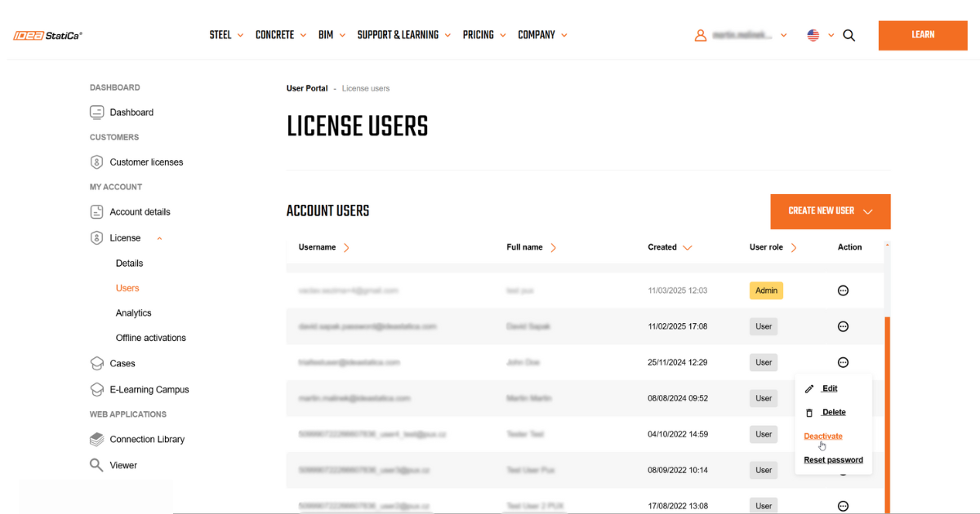Open action menu for Admin user row
This screenshot has height=514, width=980.
coord(844,290)
